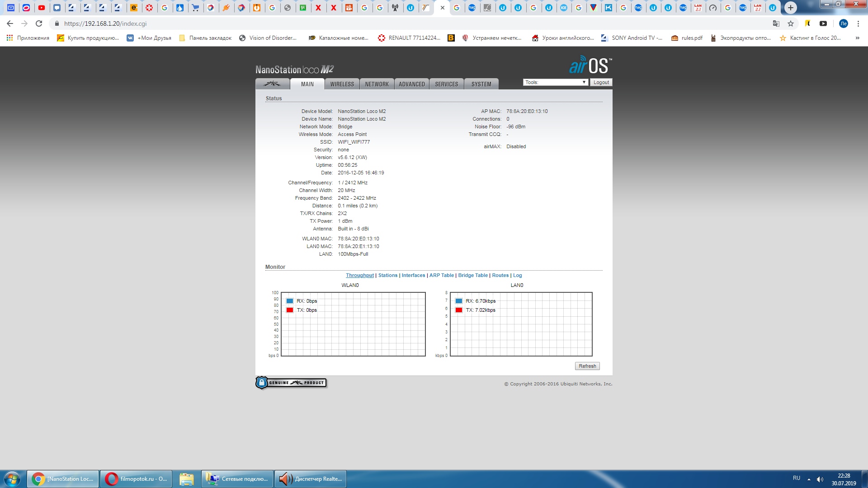Switch to the shopping cart tab

195,8
